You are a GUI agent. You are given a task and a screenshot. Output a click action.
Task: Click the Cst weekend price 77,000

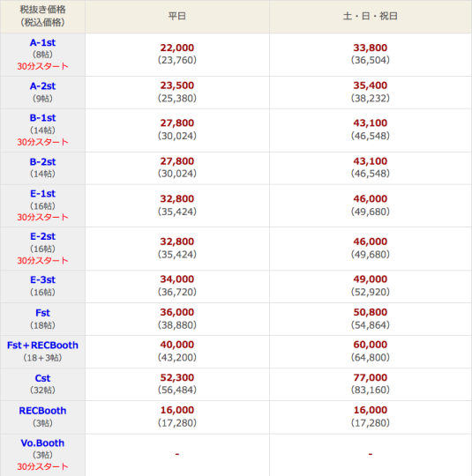coord(371,377)
